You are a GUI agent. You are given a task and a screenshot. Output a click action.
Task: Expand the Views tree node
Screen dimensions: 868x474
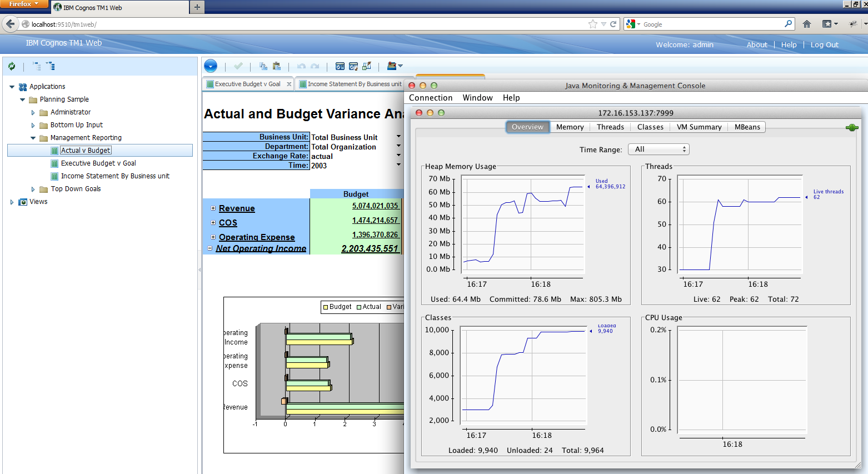pyautogui.click(x=12, y=202)
